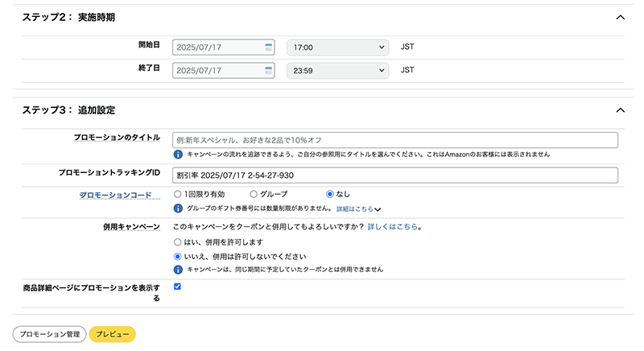Open the end date calendar picker icon
This screenshot has height=351, width=644.
tap(269, 70)
